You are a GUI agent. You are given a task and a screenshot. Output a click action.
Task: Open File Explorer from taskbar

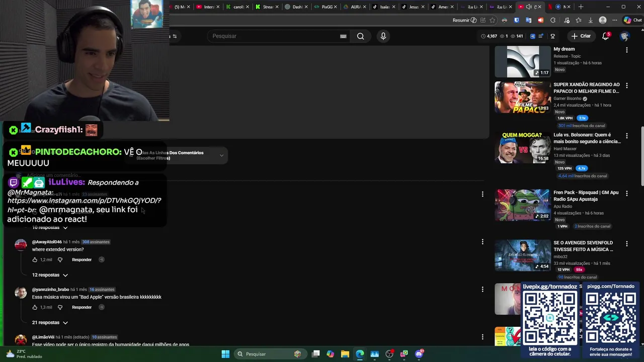coord(345,354)
